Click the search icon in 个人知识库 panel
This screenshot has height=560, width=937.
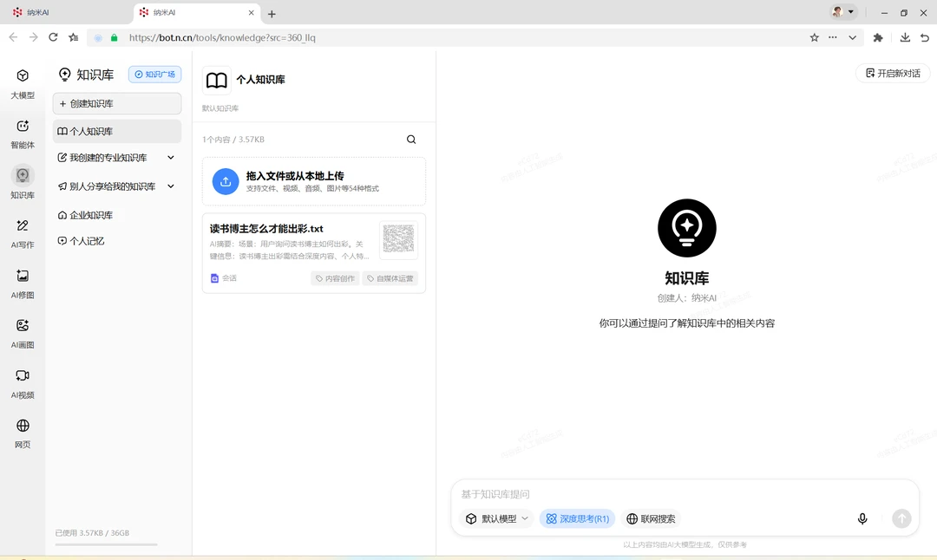pos(411,139)
